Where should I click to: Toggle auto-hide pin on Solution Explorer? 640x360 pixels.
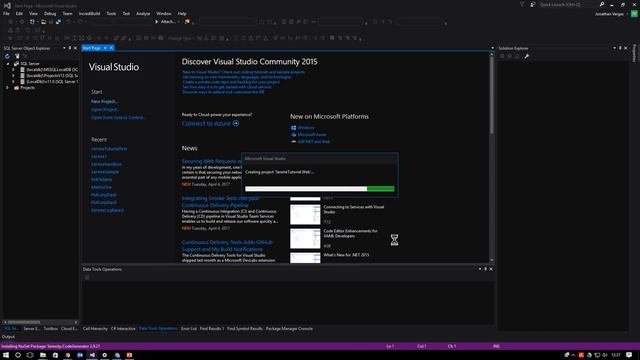(620, 48)
